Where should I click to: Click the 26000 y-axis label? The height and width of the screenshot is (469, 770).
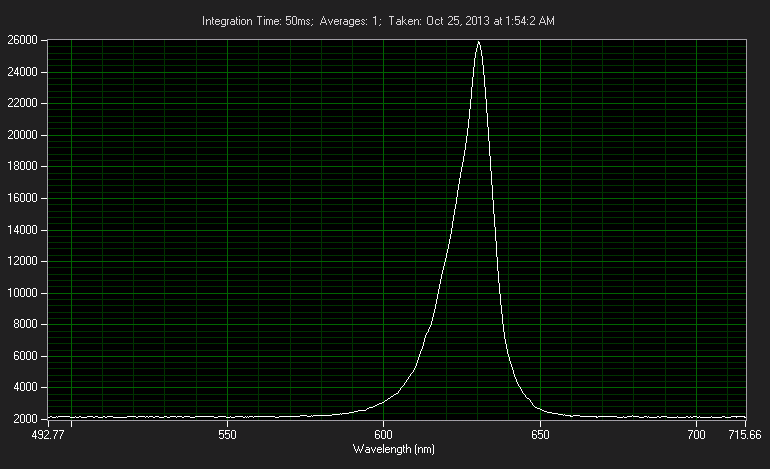point(21,41)
